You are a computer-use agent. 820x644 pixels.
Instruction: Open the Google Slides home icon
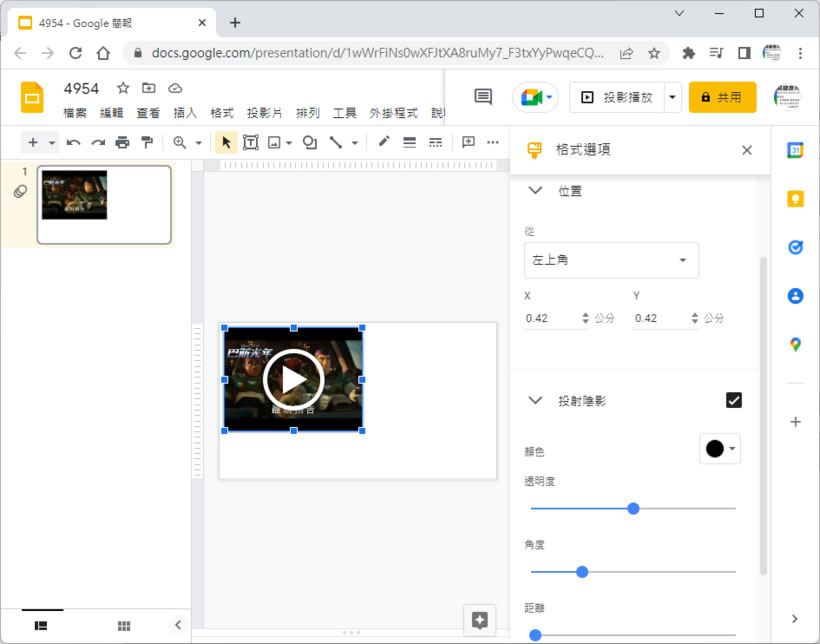[32, 97]
